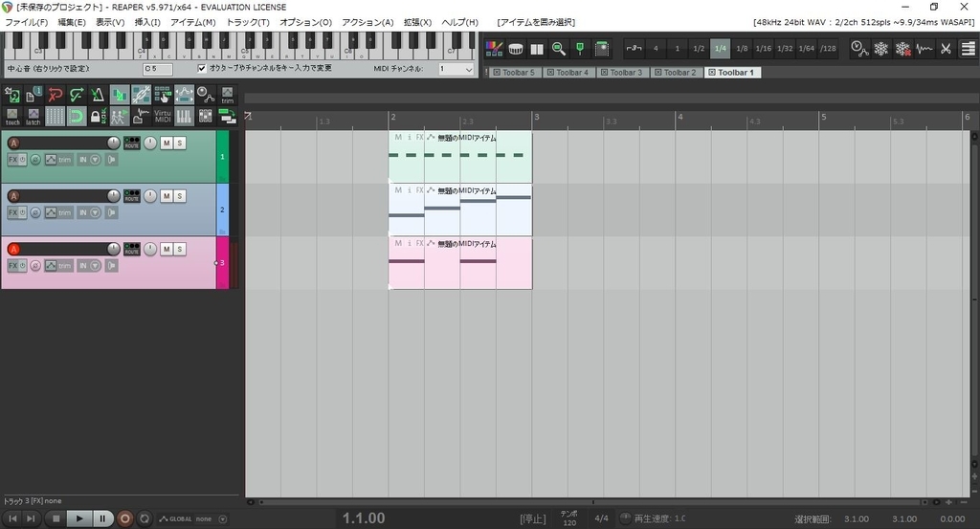The image size is (980, 529).
Task: Open the color palette theme icon
Action: (x=494, y=48)
